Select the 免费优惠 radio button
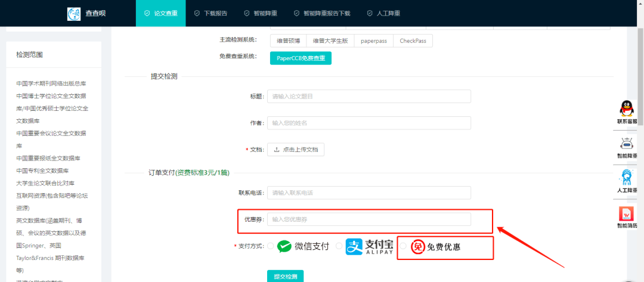 tap(403, 246)
